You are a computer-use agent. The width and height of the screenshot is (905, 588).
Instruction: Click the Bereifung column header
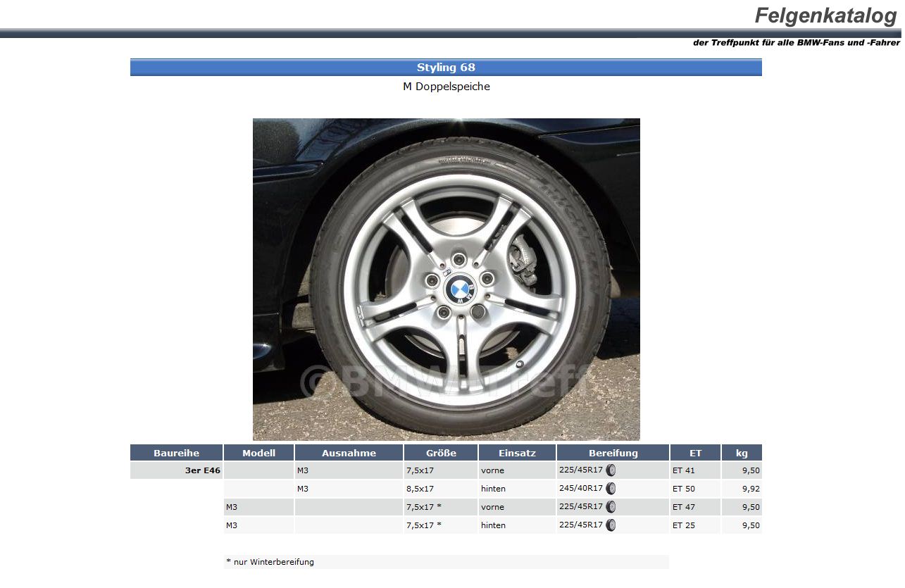(613, 453)
